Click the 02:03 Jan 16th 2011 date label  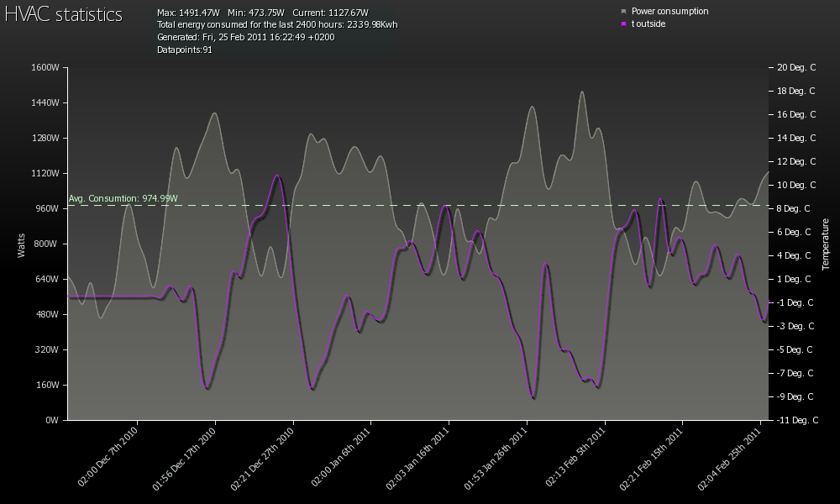(419, 458)
